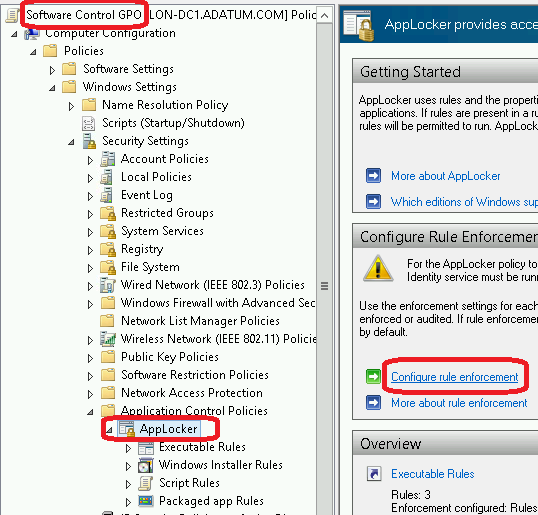Click the shortcut icon next to Executable Rules overview
The height and width of the screenshot is (515, 538).
(374, 474)
